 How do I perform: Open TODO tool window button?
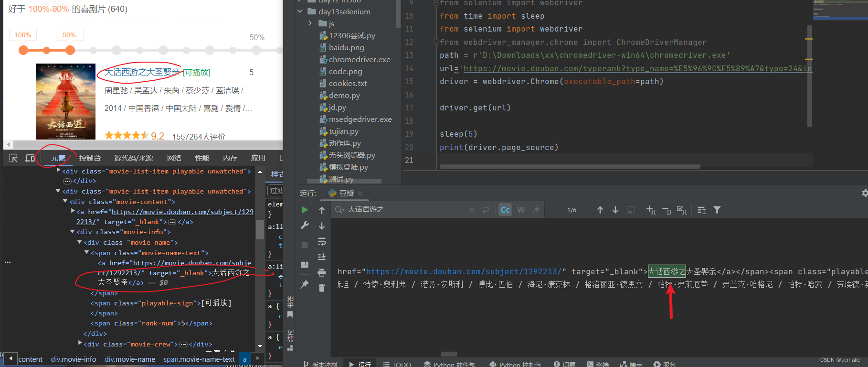(397, 364)
